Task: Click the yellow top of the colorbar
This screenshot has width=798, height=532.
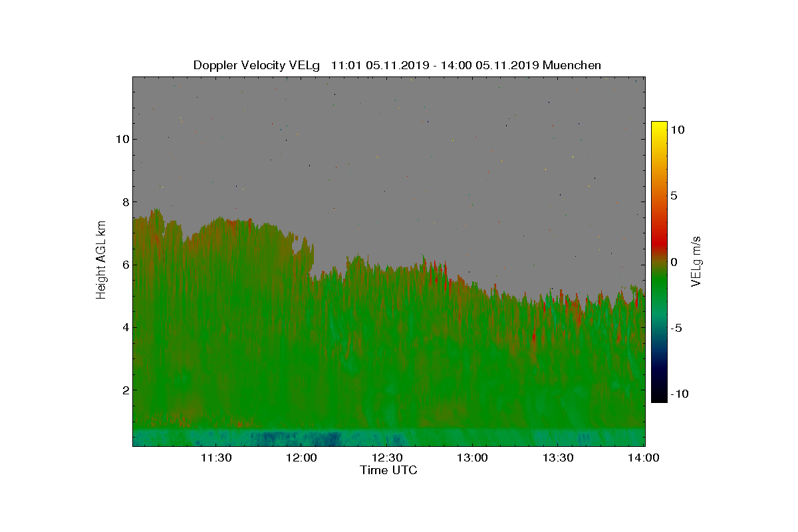Action: (659, 125)
